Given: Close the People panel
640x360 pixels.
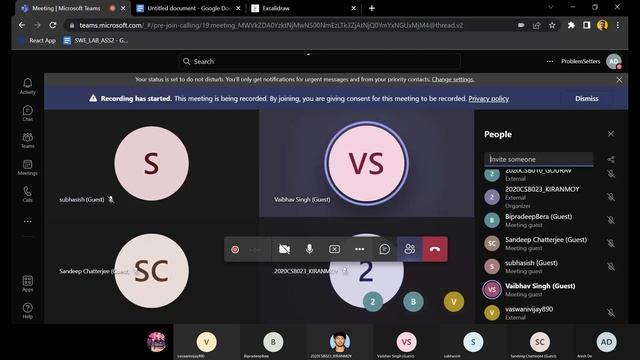Looking at the screenshot, I should 611,134.
